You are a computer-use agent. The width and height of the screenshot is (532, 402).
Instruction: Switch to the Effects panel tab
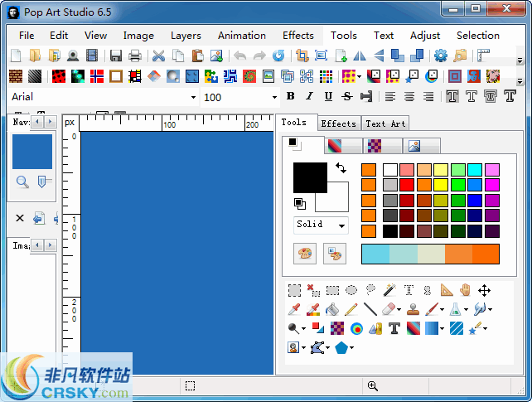pos(338,124)
